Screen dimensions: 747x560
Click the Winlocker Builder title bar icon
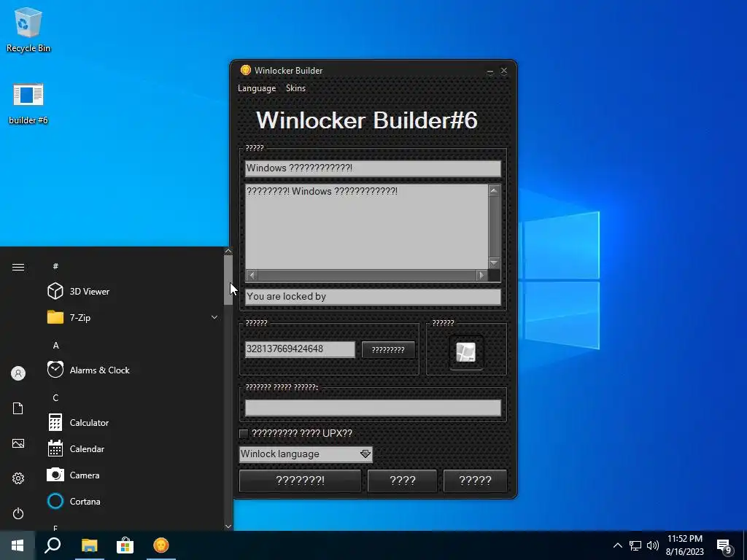245,71
